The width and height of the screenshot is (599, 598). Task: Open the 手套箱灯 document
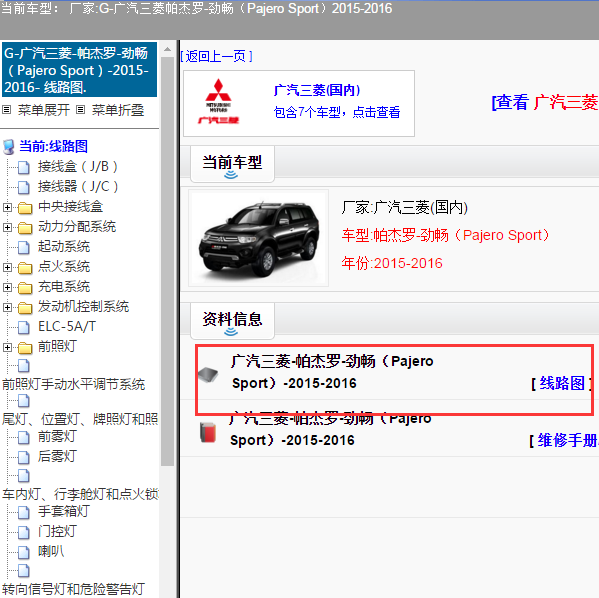(x=64, y=511)
